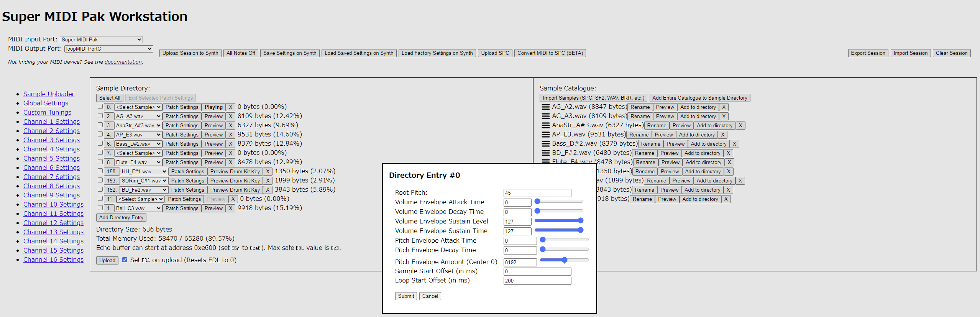Delete the 6480-byte BD_F#2.wav catalogue sample
The width and height of the screenshot is (980, 317).
pyautogui.click(x=728, y=153)
